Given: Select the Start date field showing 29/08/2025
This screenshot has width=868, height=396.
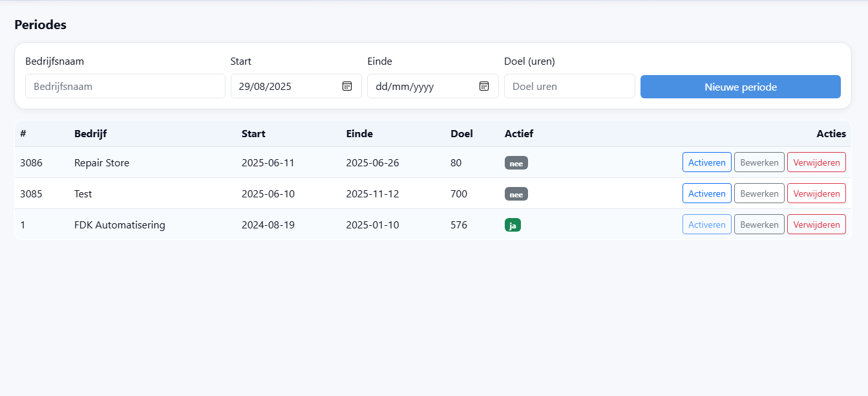Looking at the screenshot, I should click(x=284, y=86).
